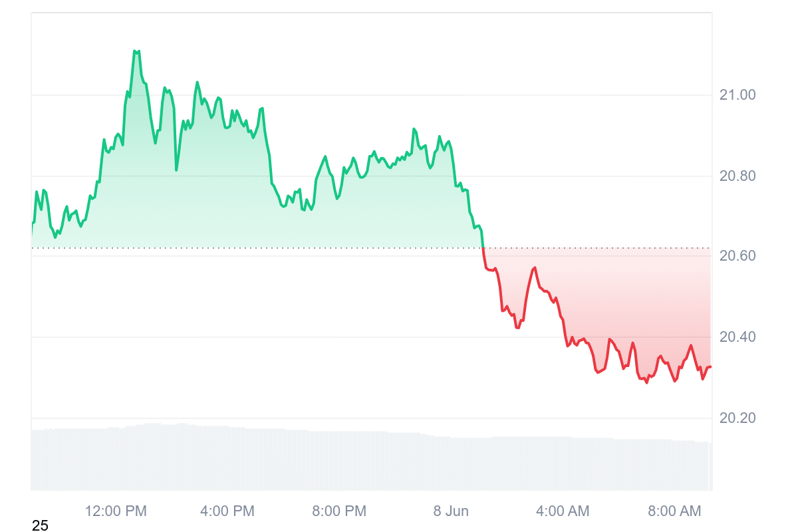Click the lowest dip of the red line
This screenshot has height=532, width=798.
click(646, 382)
